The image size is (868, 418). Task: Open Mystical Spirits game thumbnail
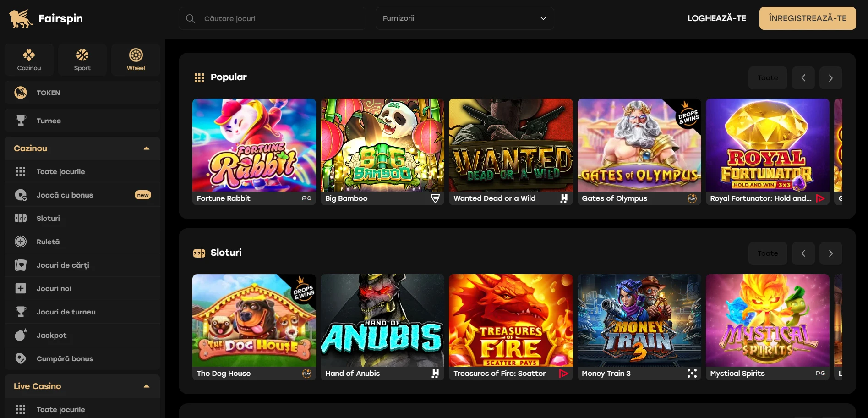click(768, 320)
